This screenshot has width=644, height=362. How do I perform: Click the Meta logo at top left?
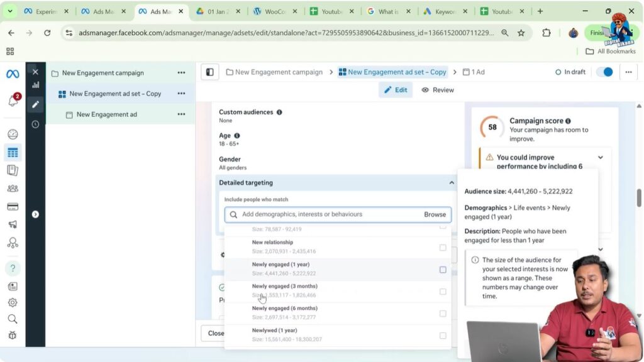(x=13, y=74)
